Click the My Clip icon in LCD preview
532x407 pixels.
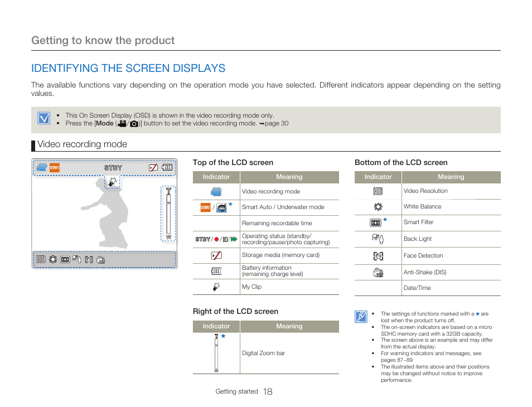pyautogui.click(x=112, y=182)
